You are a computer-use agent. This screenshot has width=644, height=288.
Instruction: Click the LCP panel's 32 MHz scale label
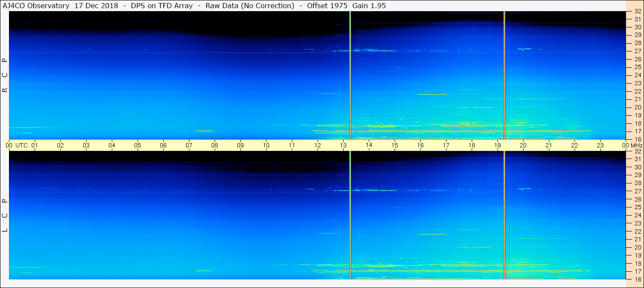(638, 151)
